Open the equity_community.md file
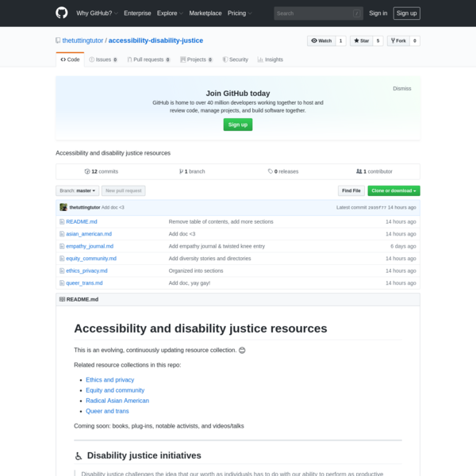This screenshot has height=476, width=476. (91, 259)
